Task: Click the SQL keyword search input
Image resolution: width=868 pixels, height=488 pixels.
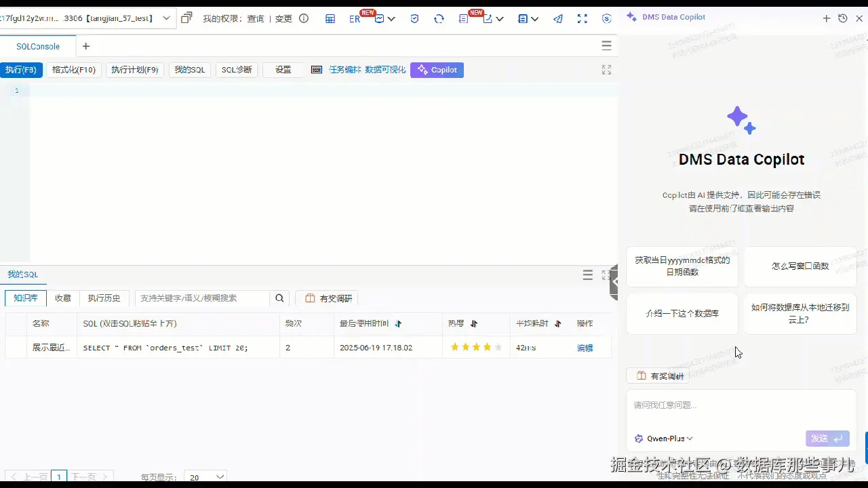Action: (202, 298)
